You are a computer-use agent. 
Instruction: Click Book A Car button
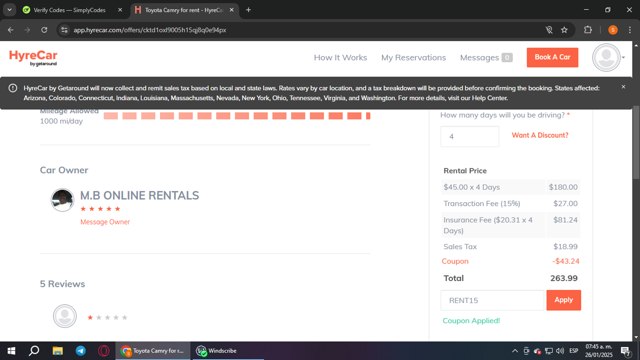tap(552, 57)
